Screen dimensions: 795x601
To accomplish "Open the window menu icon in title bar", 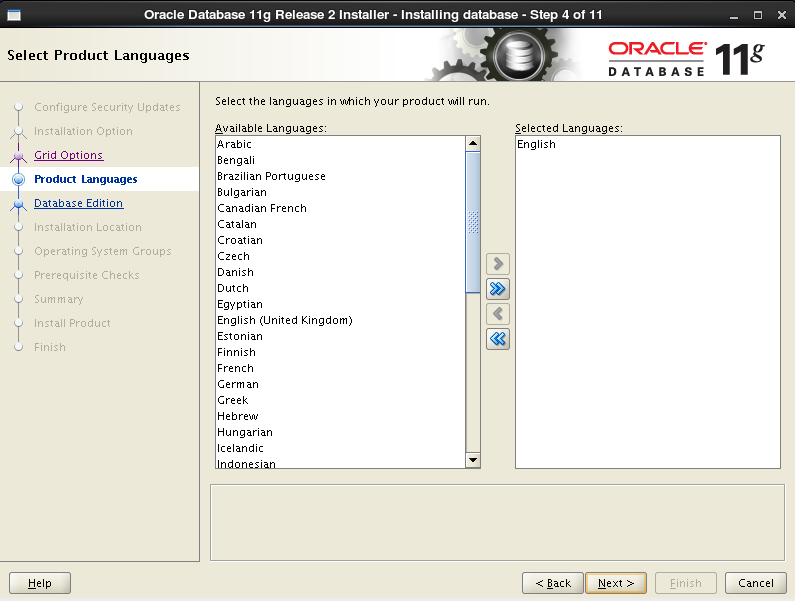I will 14,15.
